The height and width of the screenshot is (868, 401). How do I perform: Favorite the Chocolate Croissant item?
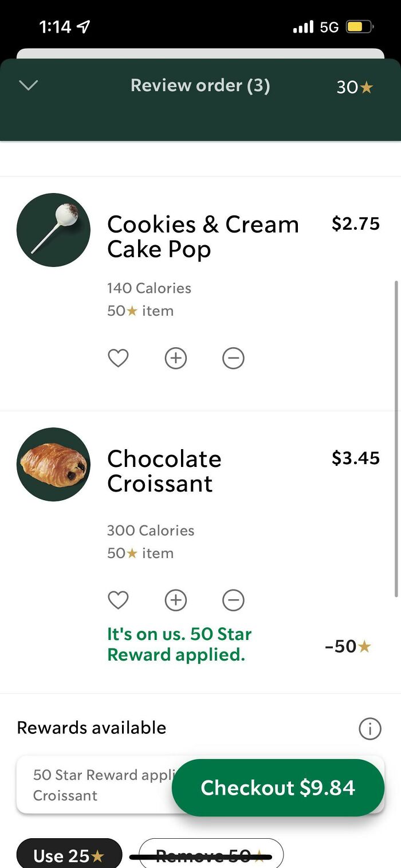pyautogui.click(x=118, y=600)
